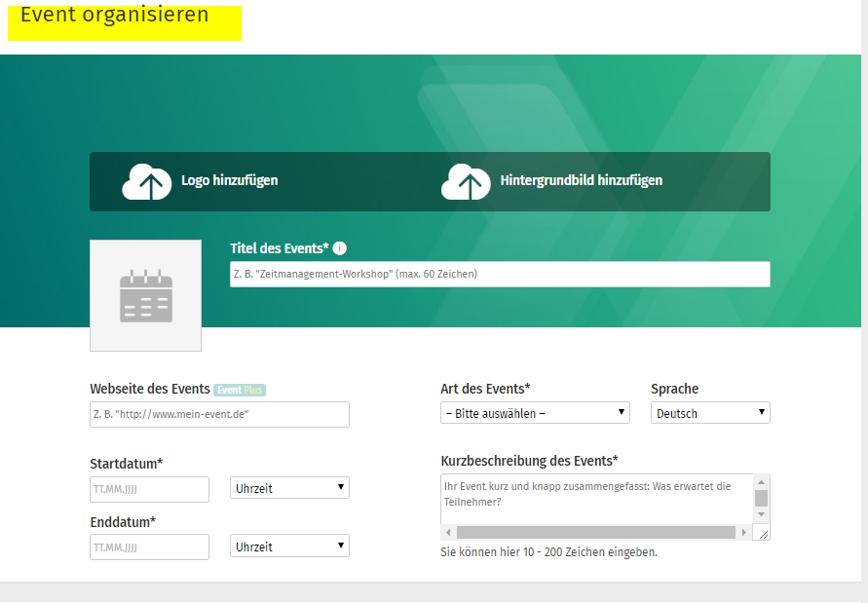This screenshot has height=603, width=868.
Task: Click the info icon beside Titel des Events
Action: point(340,248)
